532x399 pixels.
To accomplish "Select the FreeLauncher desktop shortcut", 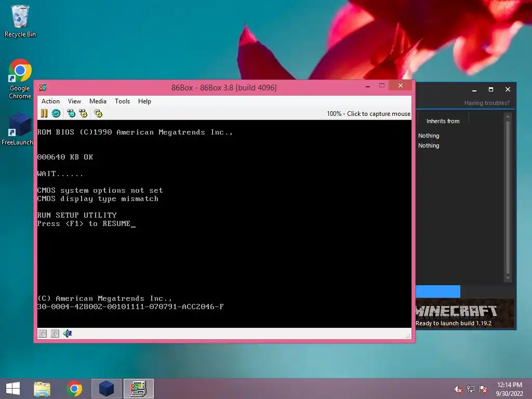I will point(17,129).
